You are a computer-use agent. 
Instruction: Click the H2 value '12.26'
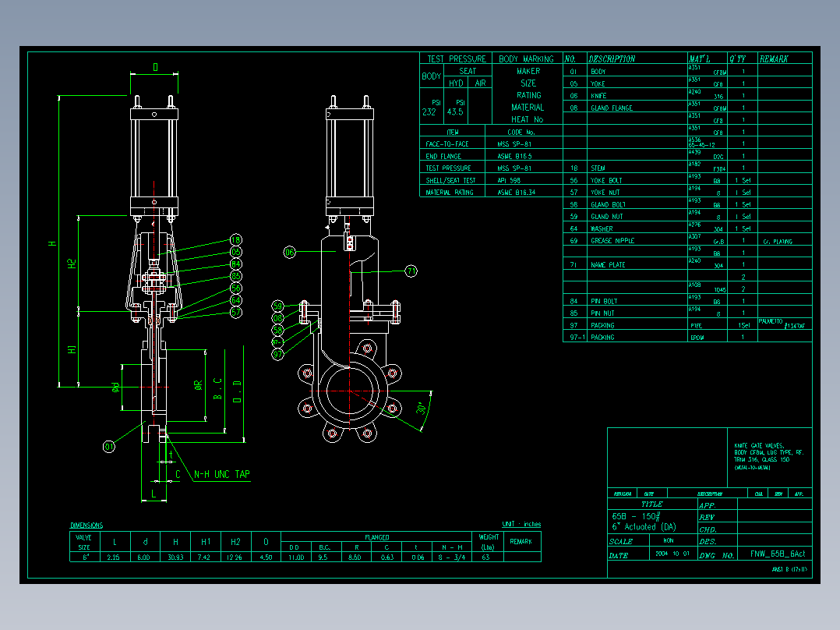234,557
